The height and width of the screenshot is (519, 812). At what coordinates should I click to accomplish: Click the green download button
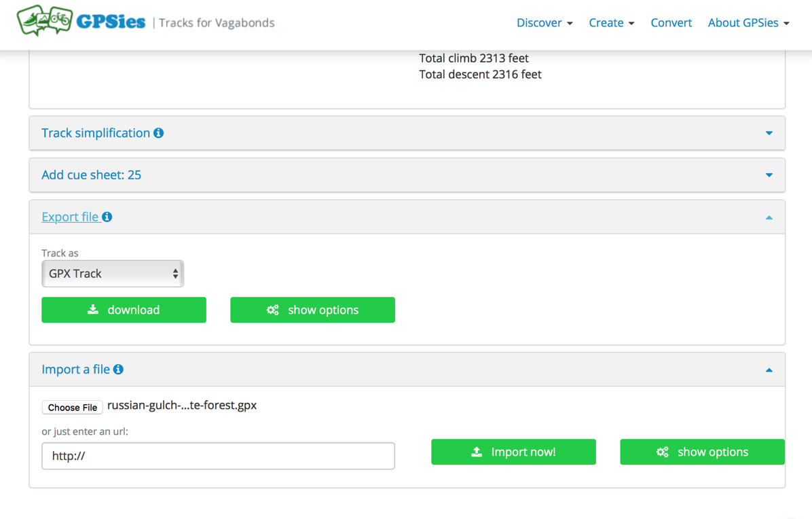(x=124, y=310)
